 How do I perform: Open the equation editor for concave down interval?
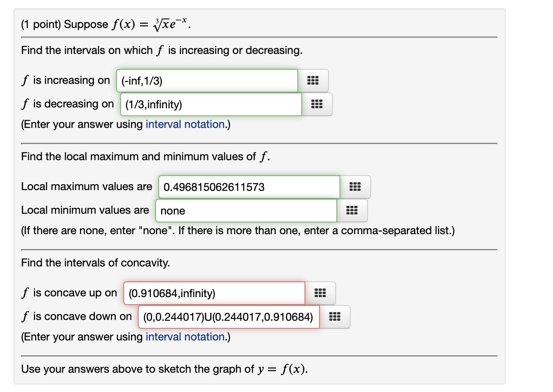click(x=334, y=316)
